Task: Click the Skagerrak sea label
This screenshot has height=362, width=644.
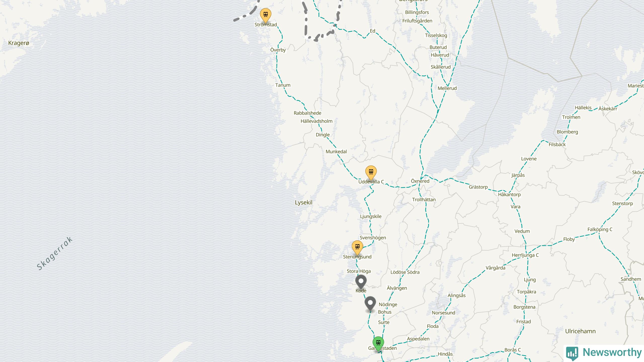Action: point(55,253)
